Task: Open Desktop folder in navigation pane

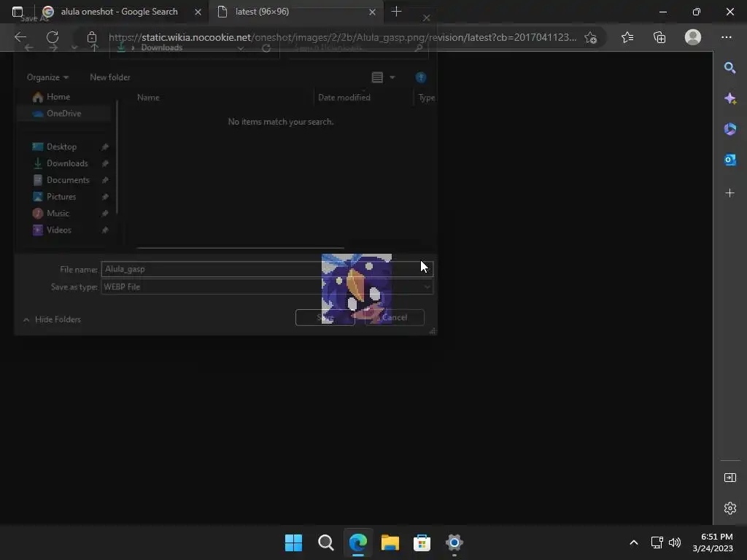Action: click(x=61, y=147)
